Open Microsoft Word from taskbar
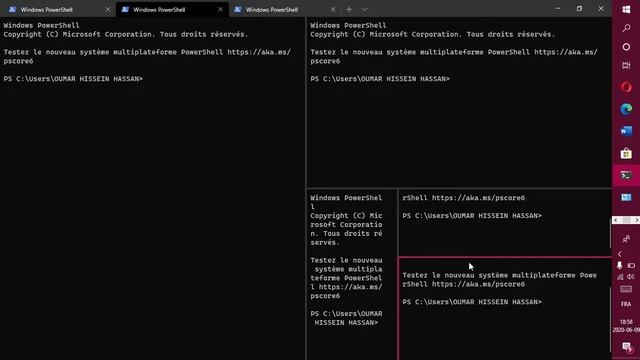Viewport: 640px width, 360px height. click(x=626, y=131)
